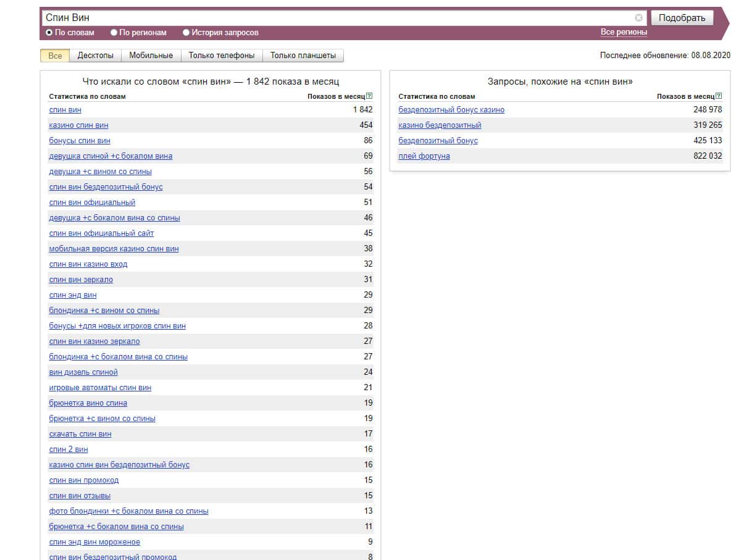Clear the search field with the X icon
736x560 pixels.
tap(638, 18)
